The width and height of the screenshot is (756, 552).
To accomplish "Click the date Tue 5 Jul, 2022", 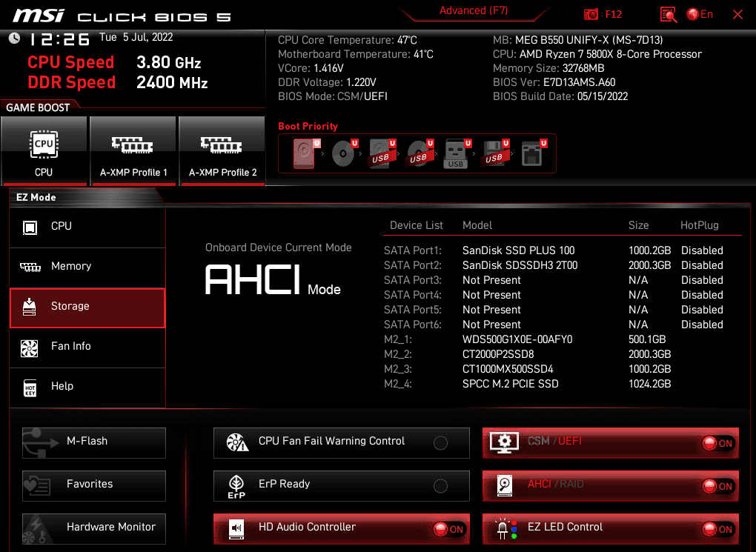I will [x=136, y=37].
